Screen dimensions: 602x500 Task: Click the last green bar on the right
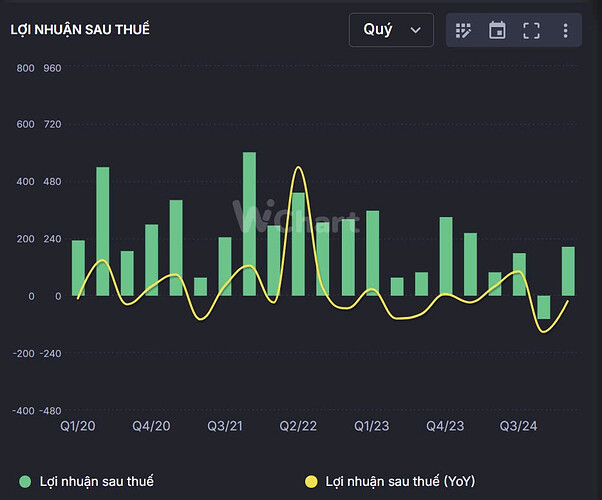pos(568,271)
